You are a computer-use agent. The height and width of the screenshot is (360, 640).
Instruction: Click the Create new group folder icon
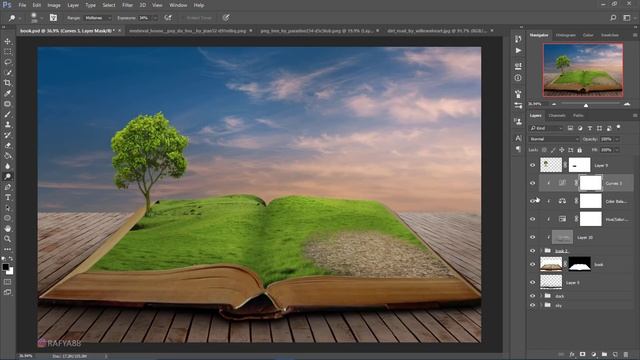604,354
